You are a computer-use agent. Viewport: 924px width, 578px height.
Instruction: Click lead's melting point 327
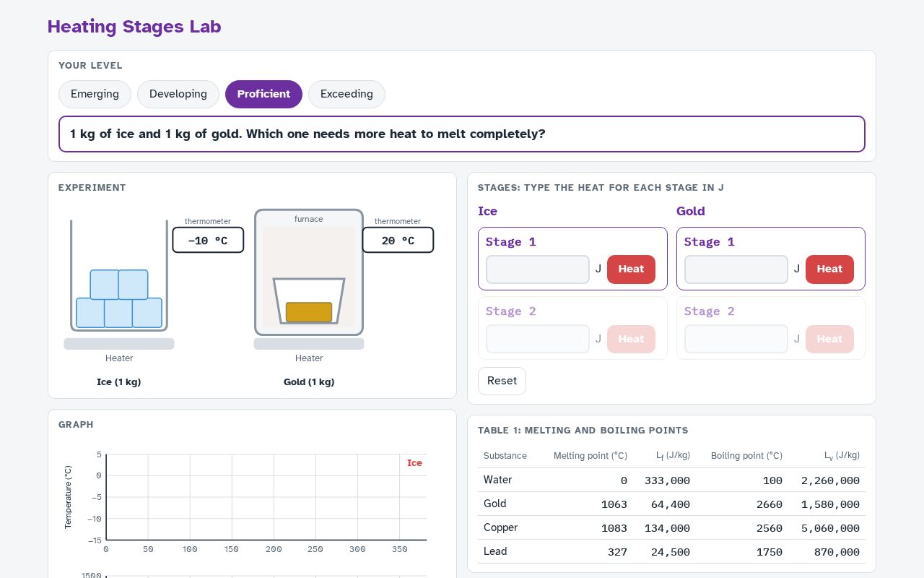pyautogui.click(x=617, y=552)
